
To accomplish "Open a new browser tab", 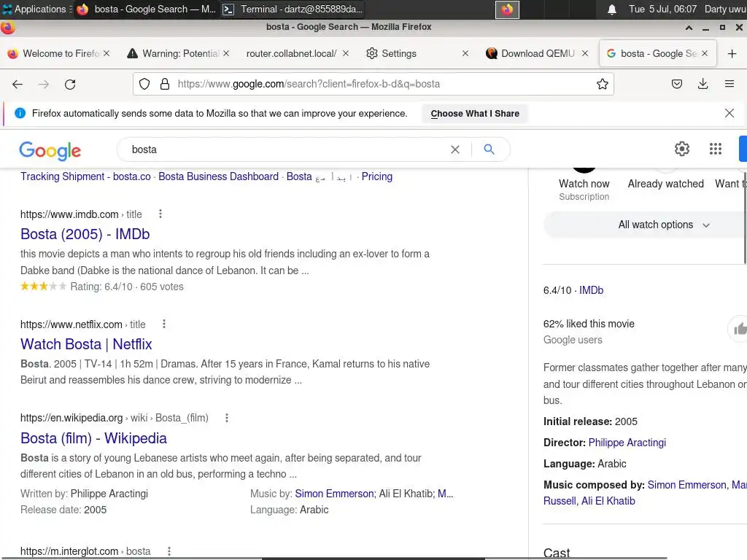I will [732, 54].
